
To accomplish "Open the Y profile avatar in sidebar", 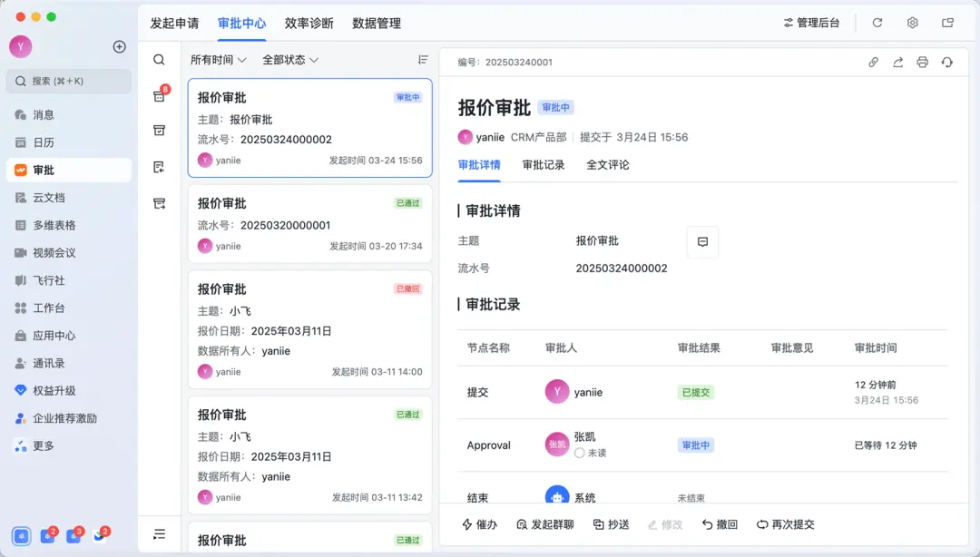I will (x=21, y=47).
